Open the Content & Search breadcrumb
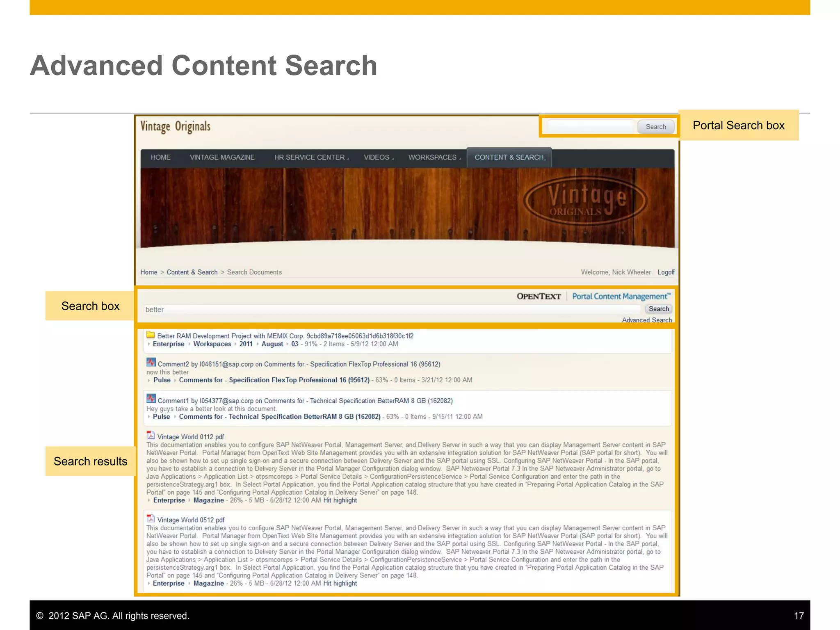Image resolution: width=840 pixels, height=630 pixels. [192, 272]
